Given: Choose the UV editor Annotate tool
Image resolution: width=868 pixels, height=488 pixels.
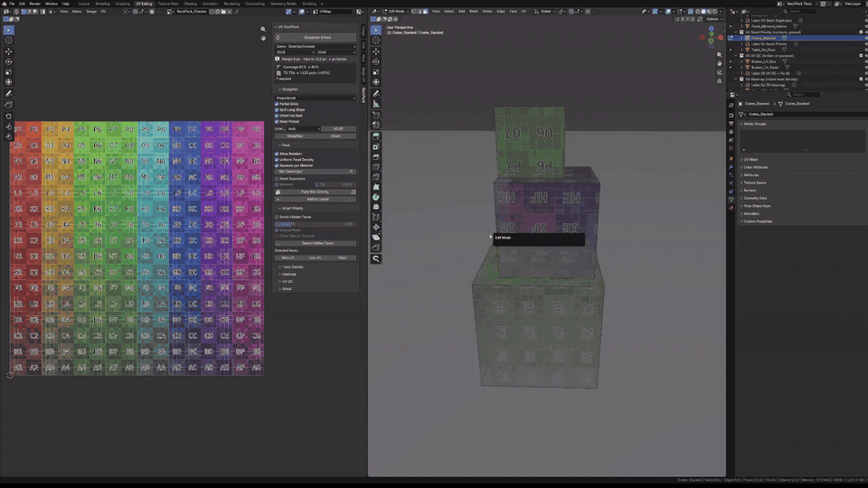Looking at the screenshot, I should click(9, 93).
